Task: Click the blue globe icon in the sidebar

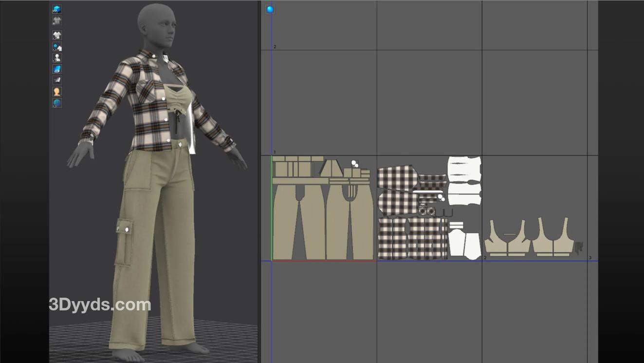Action: pyautogui.click(x=57, y=103)
